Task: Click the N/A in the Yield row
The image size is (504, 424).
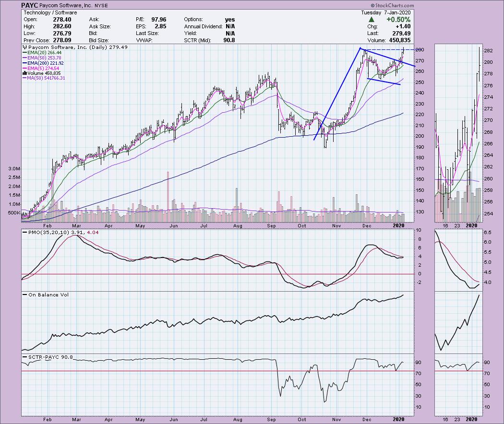Action: (230, 34)
